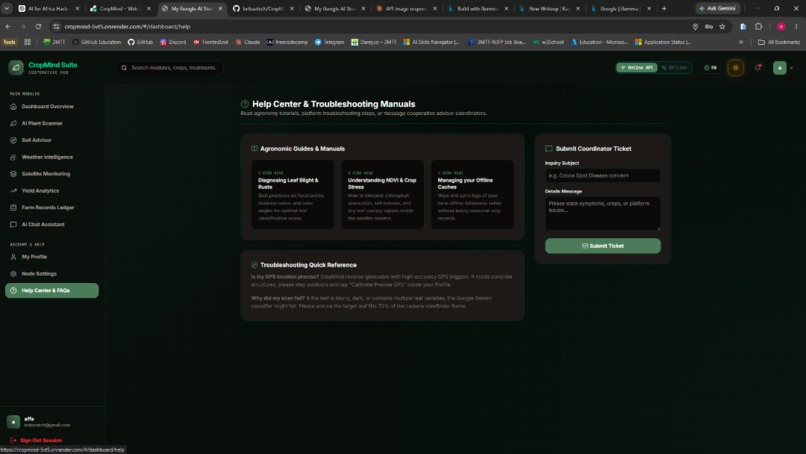The width and height of the screenshot is (806, 454).
Task: Open notifications bell
Action: pyautogui.click(x=758, y=67)
